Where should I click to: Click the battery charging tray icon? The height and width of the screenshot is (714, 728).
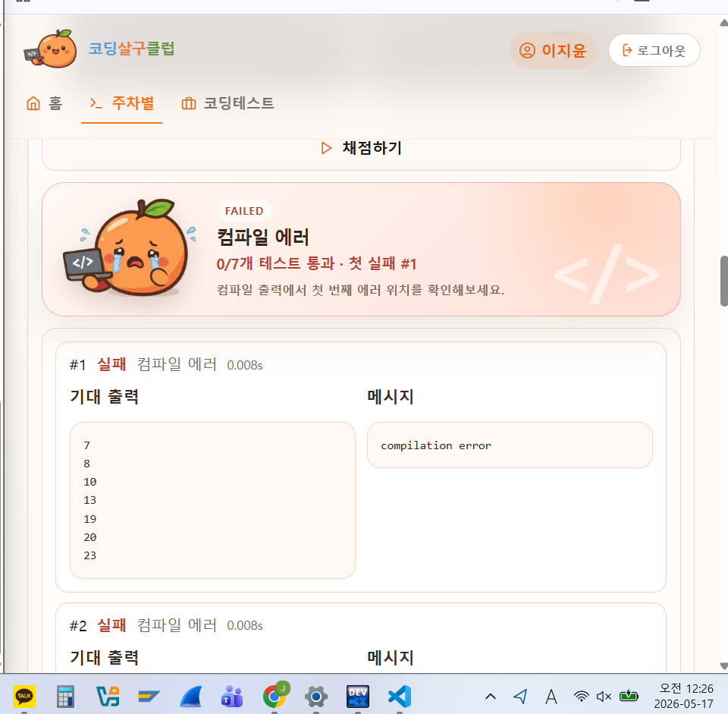click(629, 696)
